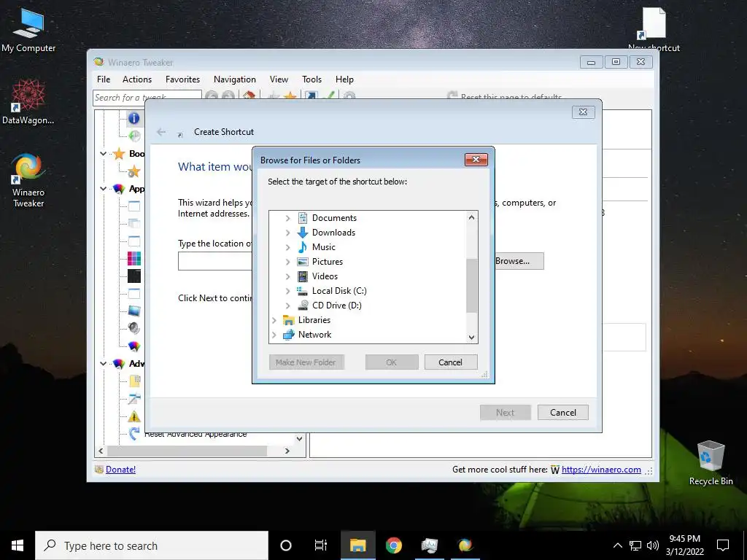
Task: Select the Pictures folder icon
Action: point(303,262)
